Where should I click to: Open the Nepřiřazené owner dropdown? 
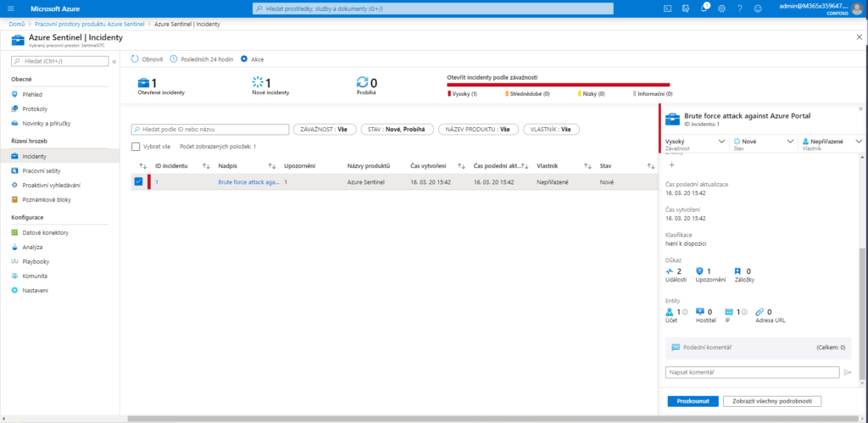click(858, 142)
